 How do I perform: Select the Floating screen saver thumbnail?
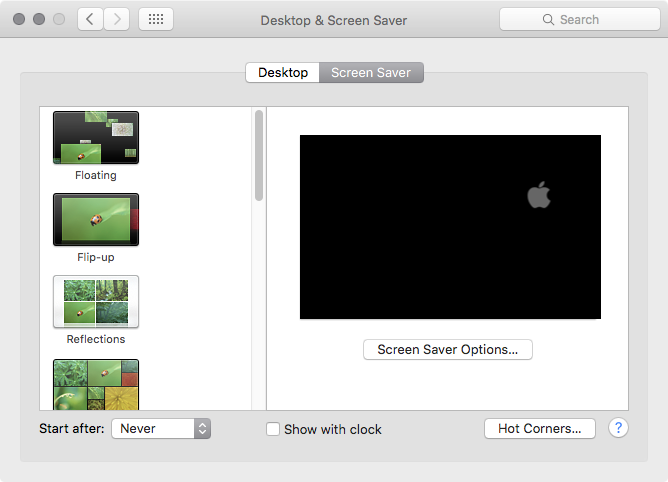point(96,138)
